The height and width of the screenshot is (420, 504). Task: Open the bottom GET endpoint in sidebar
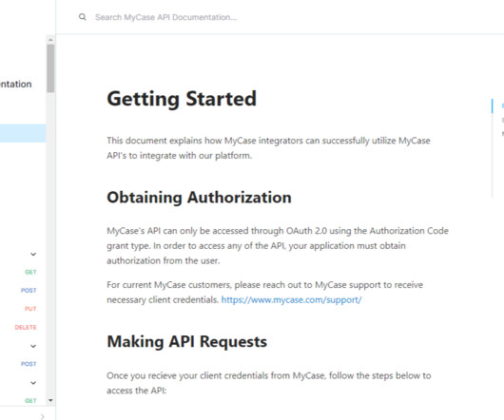point(30,400)
